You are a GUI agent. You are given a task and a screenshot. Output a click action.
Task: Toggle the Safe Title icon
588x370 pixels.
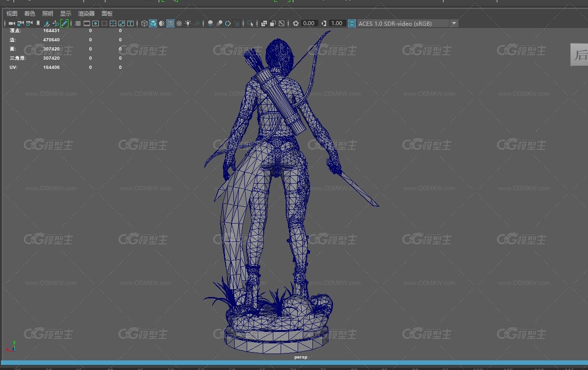[x=130, y=23]
